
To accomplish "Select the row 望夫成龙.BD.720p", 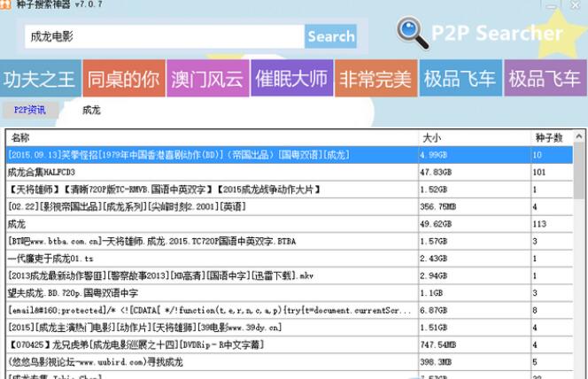I will [290, 293].
